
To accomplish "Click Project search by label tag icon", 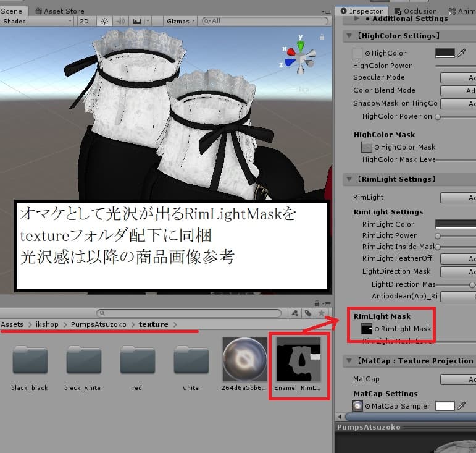I will pyautogui.click(x=308, y=313).
